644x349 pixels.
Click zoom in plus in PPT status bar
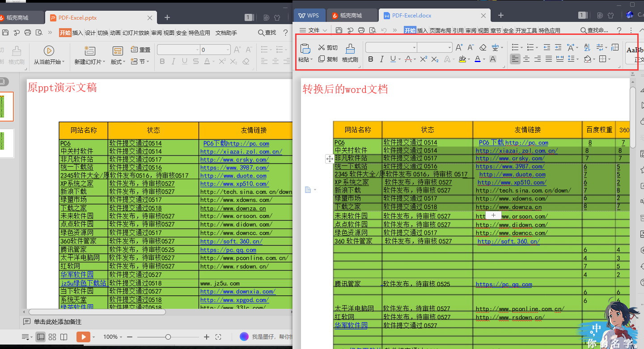point(207,337)
